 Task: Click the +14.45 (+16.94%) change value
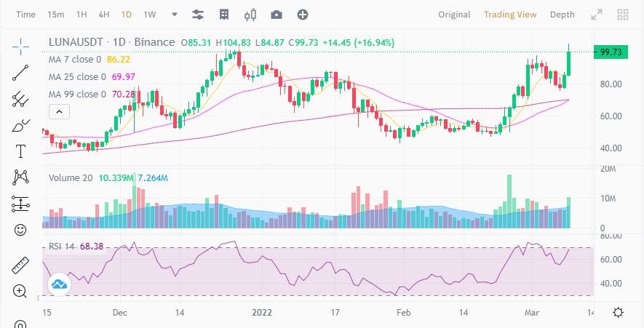pos(358,42)
